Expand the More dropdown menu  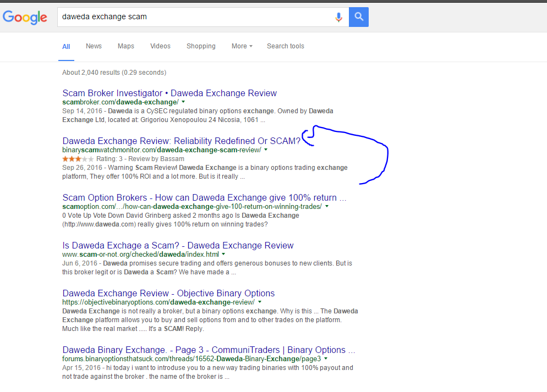tap(242, 46)
